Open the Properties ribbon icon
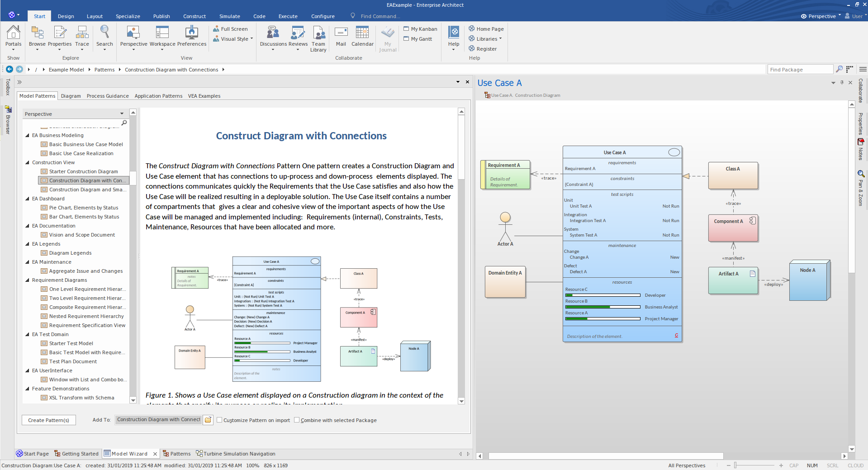Image resolution: width=868 pixels, height=470 pixels. [60, 38]
